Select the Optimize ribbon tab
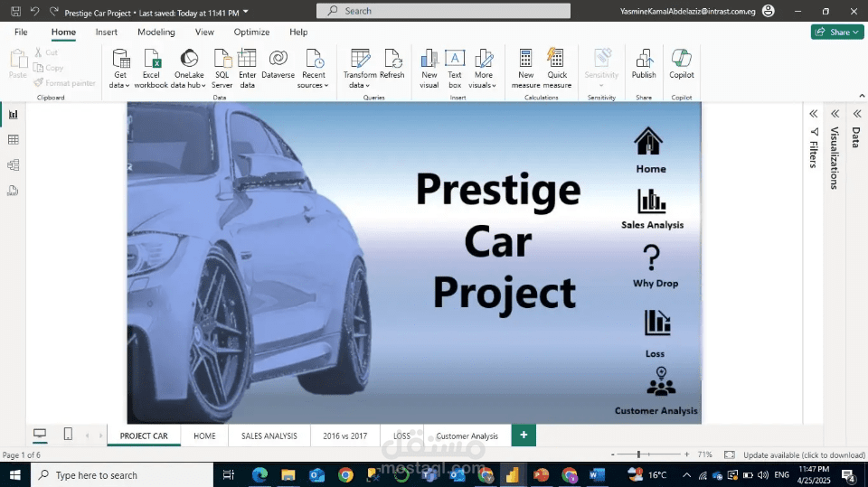The height and width of the screenshot is (487, 868). [251, 33]
